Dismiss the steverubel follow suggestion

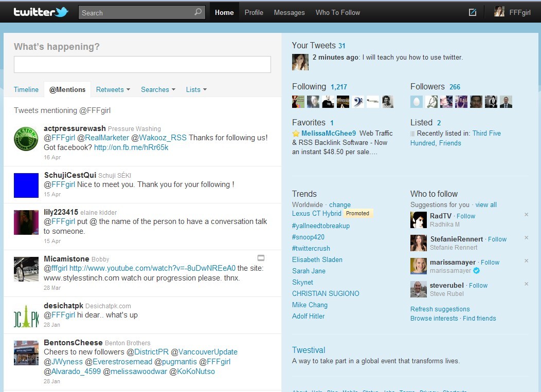point(526,284)
